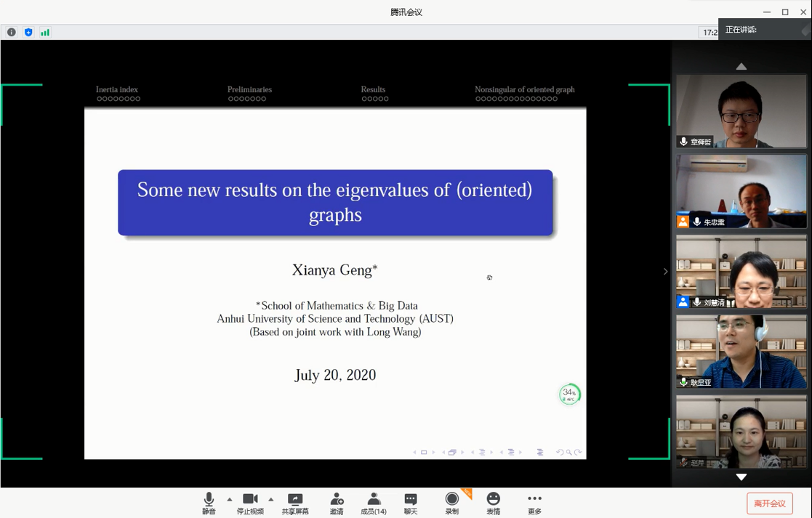Viewport: 812px width, 518px height.
Task: Open the members list (成员 14)
Action: pyautogui.click(x=374, y=503)
